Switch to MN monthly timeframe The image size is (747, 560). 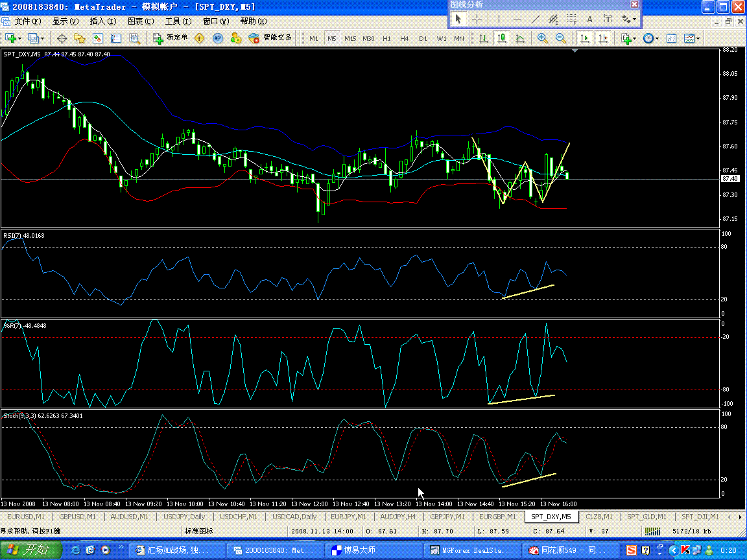(x=459, y=39)
